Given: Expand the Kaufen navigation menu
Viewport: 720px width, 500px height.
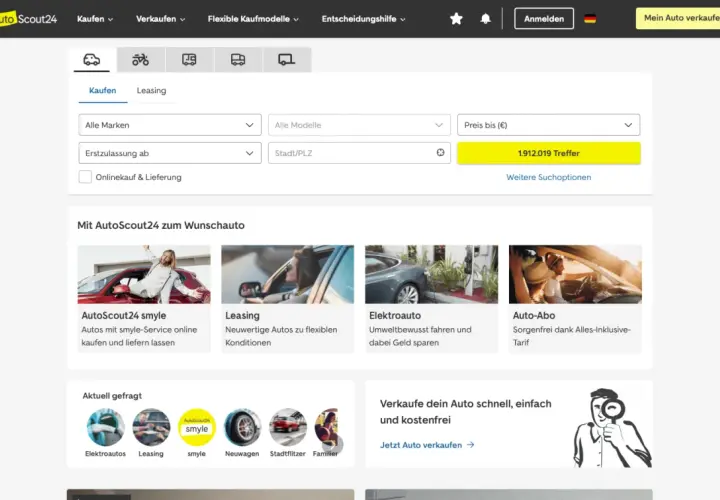Looking at the screenshot, I should [95, 19].
